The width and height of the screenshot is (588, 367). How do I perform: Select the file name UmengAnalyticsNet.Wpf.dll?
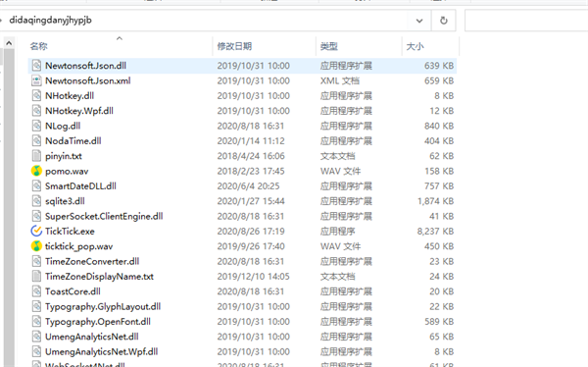101,351
